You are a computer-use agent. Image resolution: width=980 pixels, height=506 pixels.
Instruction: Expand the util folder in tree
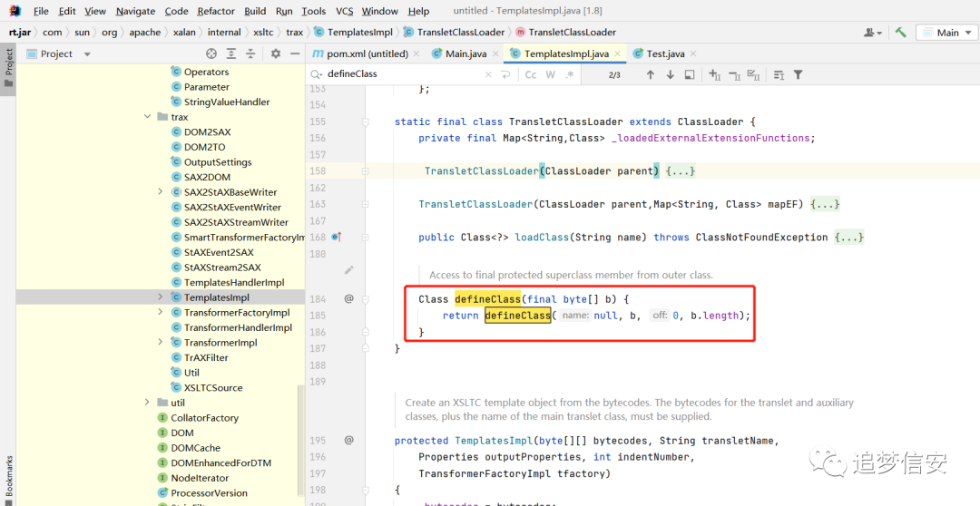pos(148,403)
